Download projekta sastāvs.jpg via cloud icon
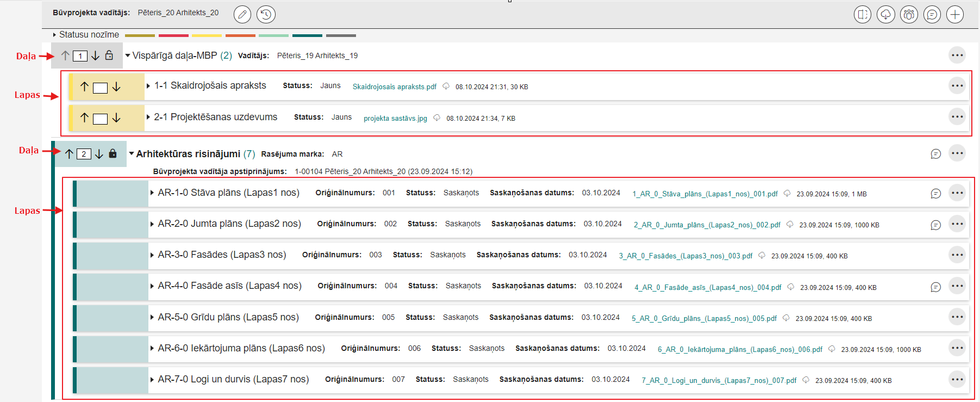The image size is (980, 402). coord(437,117)
